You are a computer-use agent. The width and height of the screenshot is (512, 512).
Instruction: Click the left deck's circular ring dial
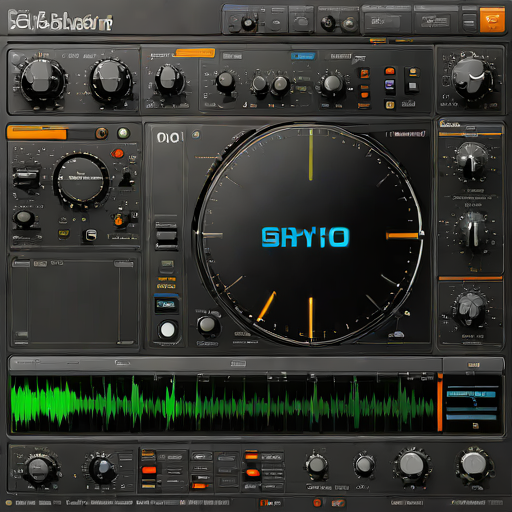(81, 180)
